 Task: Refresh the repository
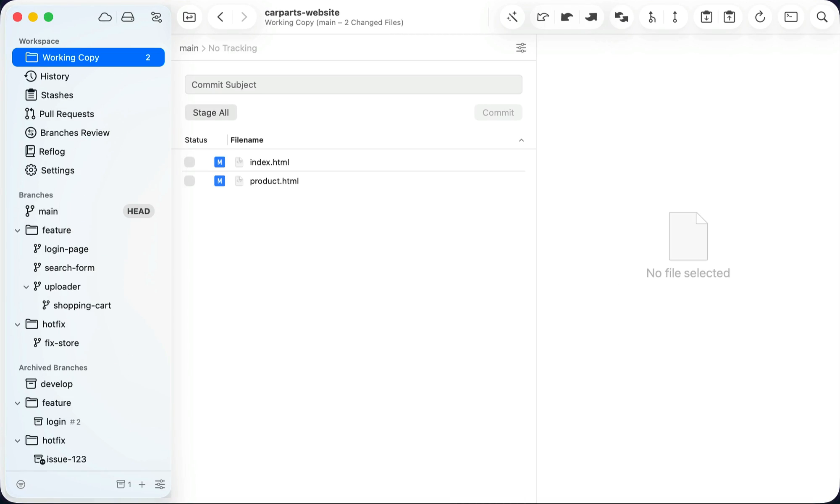[x=760, y=17]
